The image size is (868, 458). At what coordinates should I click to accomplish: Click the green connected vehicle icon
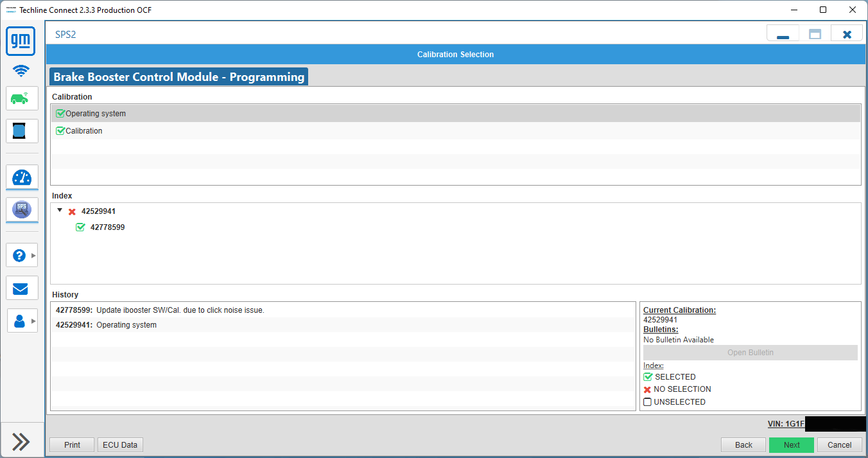(x=21, y=98)
